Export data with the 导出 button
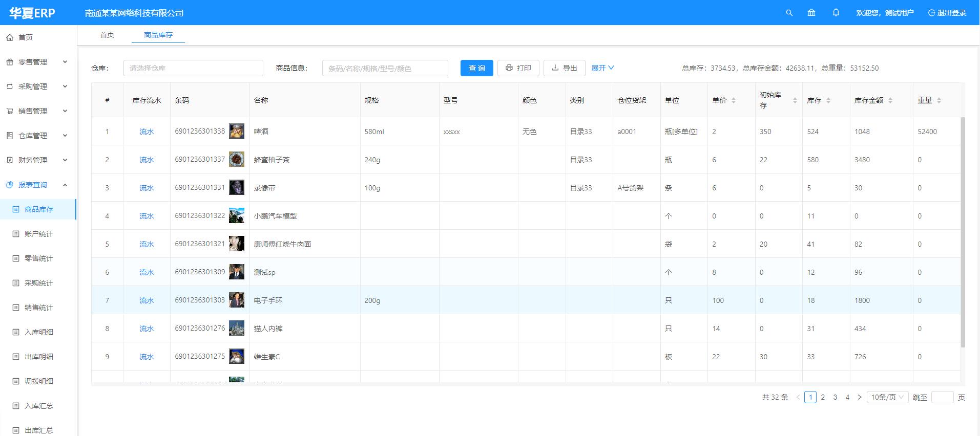The image size is (980, 436). pos(564,68)
